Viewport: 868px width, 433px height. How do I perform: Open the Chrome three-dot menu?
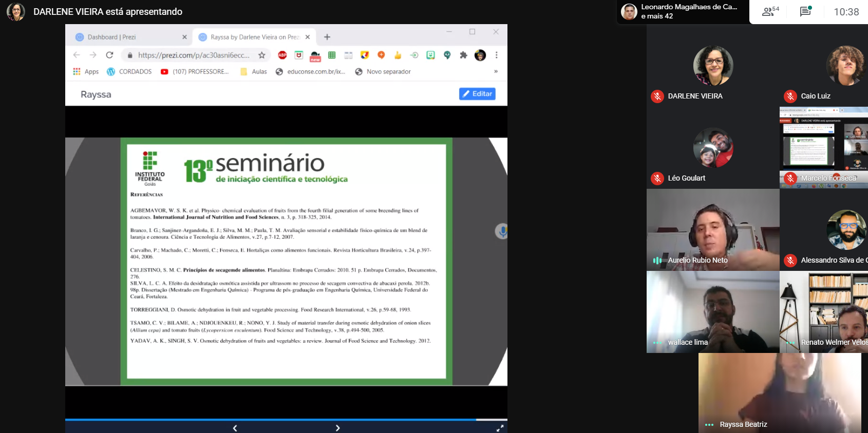point(496,55)
